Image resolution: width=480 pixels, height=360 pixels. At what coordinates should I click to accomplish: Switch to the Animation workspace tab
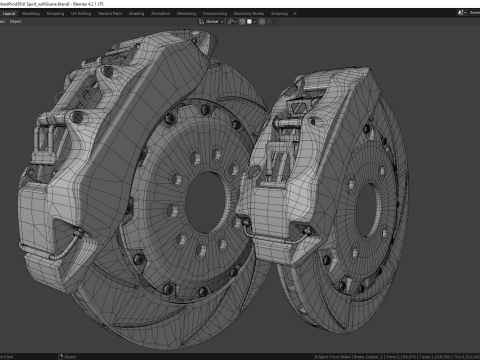160,14
